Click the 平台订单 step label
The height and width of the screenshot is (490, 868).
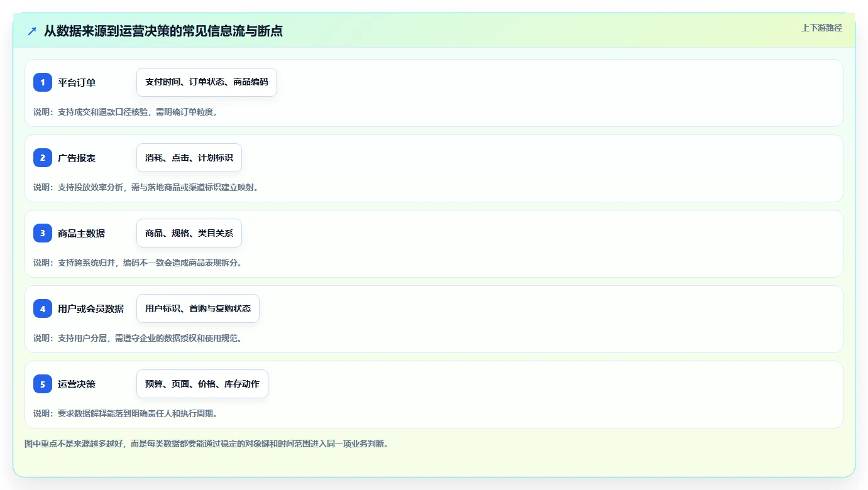77,82
